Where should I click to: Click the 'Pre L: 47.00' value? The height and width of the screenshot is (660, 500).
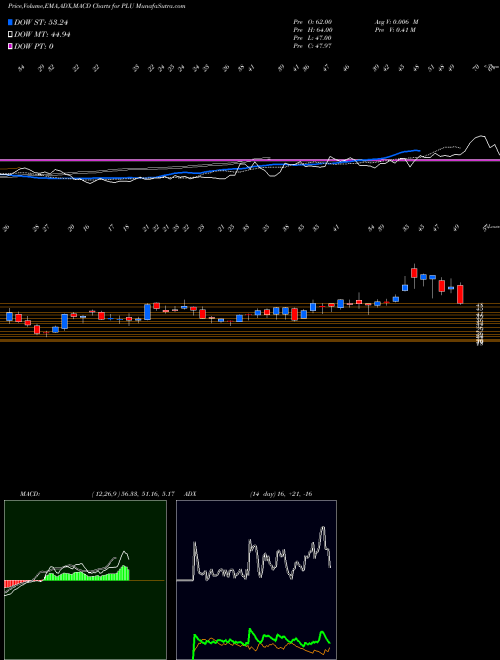coord(313,38)
